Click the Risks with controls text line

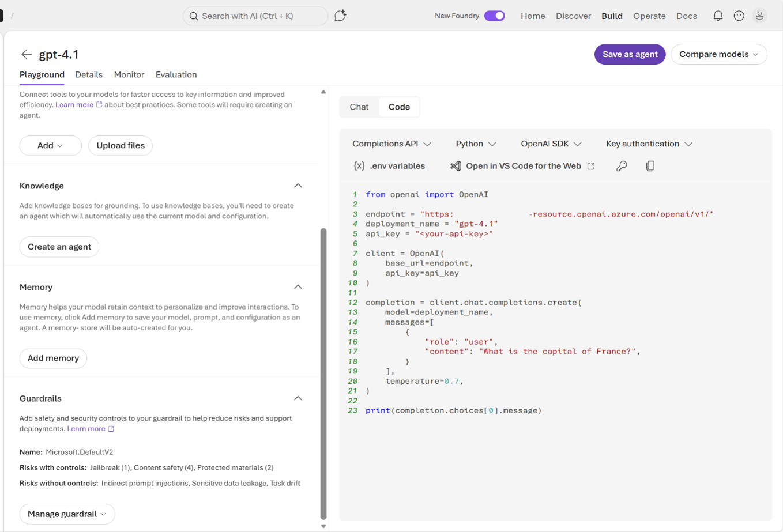[146, 467]
